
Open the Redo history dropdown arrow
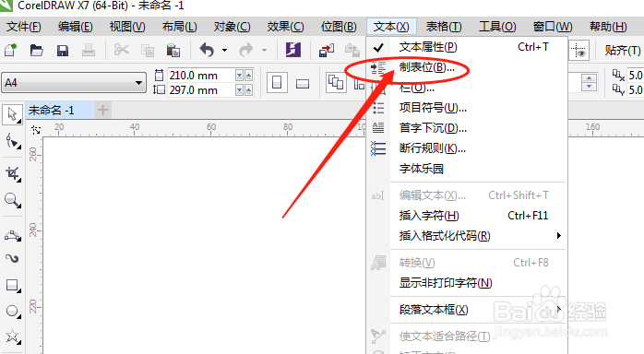pyautogui.click(x=264, y=51)
